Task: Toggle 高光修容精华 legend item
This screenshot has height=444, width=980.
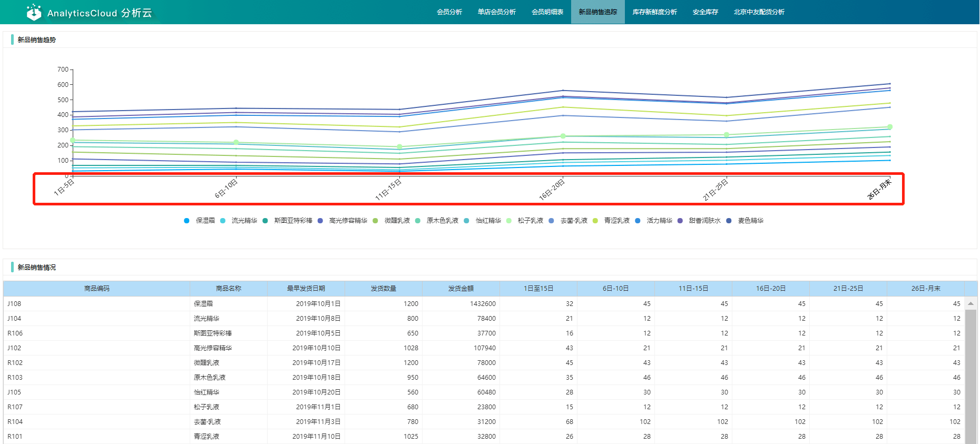Action: coord(342,221)
